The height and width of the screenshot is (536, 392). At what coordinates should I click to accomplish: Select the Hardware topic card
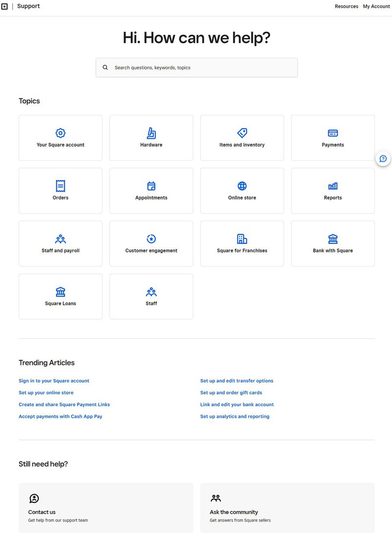[x=151, y=137]
